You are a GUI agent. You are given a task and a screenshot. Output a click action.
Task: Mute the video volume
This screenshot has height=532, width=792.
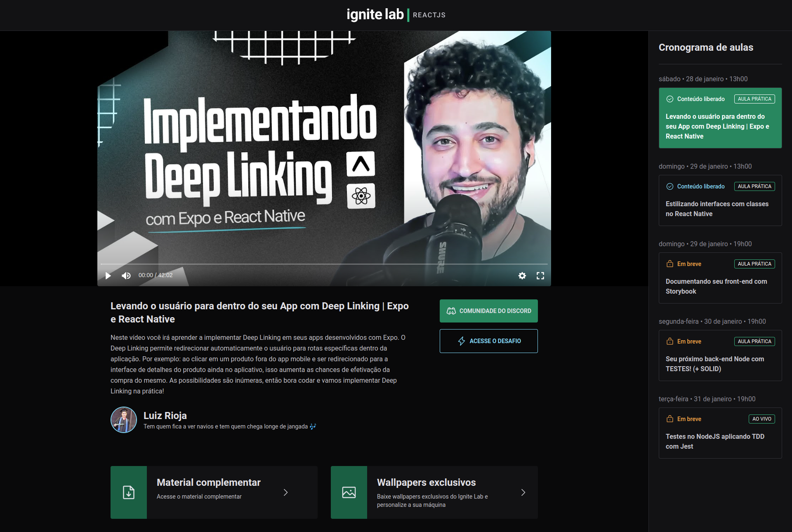click(x=126, y=275)
